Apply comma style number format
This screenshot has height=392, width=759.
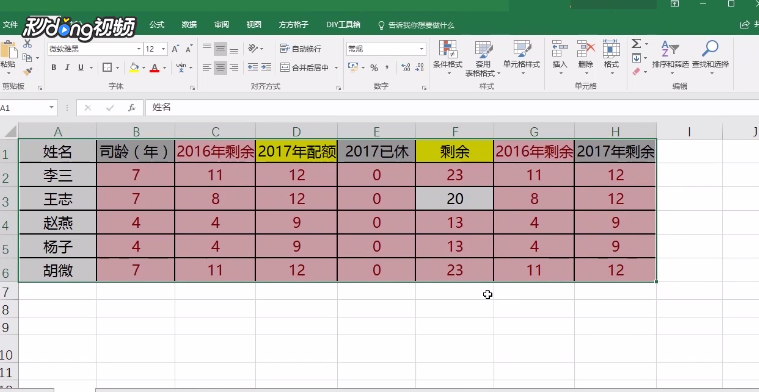coord(387,68)
